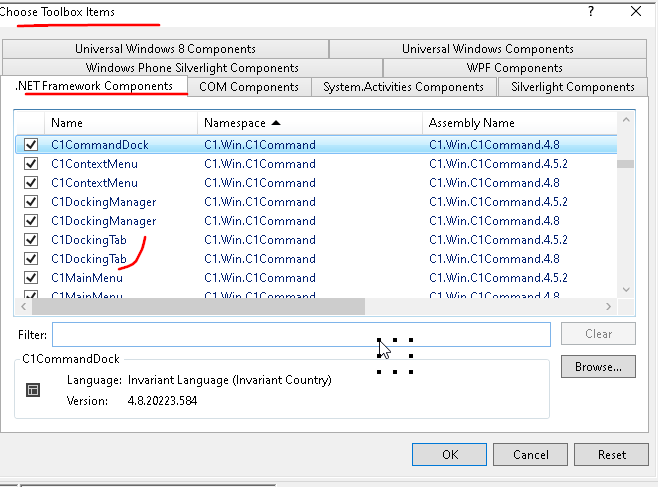The height and width of the screenshot is (487, 658).
Task: Click the vertical scrollbar thumb
Action: click(625, 164)
